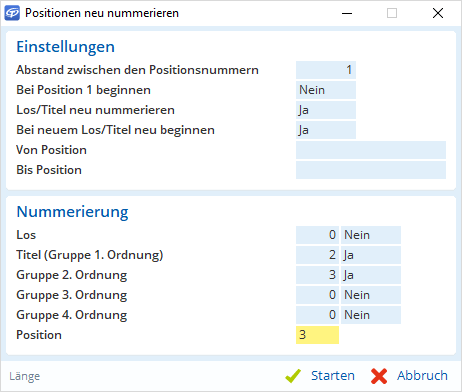Select the Los Nein option field
The width and height of the screenshot is (462, 392).
(x=371, y=235)
